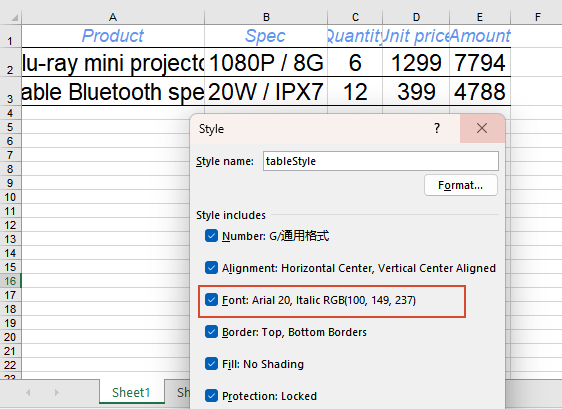Select cell with 1080P / 8G
Viewport: 562px width, 409px height.
click(x=266, y=63)
